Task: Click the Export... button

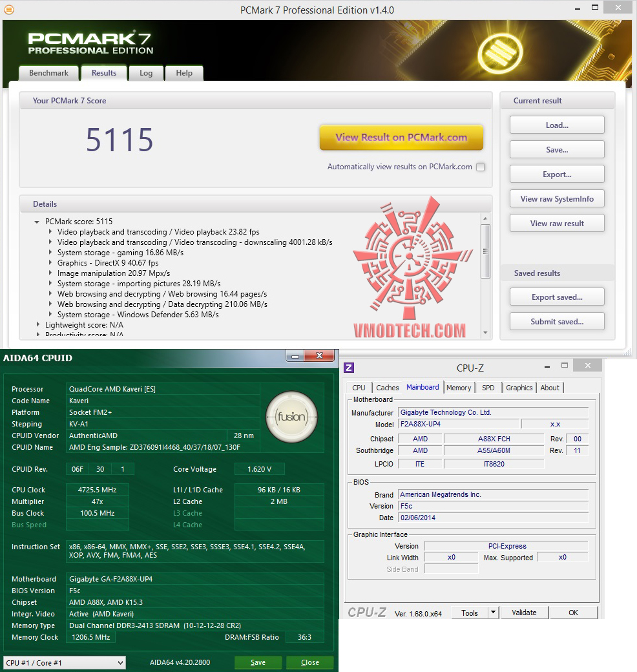Action: [x=557, y=174]
